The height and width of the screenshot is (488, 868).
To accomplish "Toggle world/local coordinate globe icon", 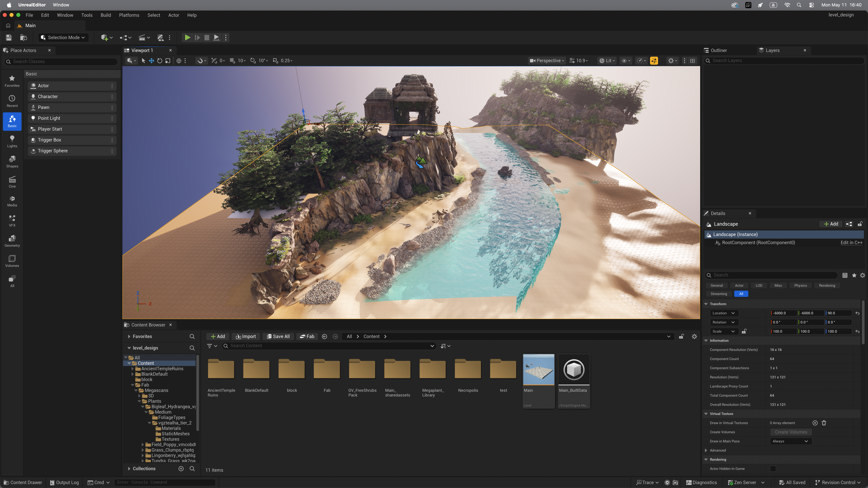I will point(179,61).
